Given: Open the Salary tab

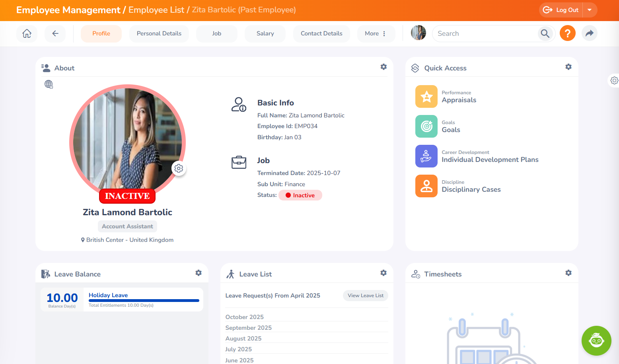Looking at the screenshot, I should (x=265, y=33).
